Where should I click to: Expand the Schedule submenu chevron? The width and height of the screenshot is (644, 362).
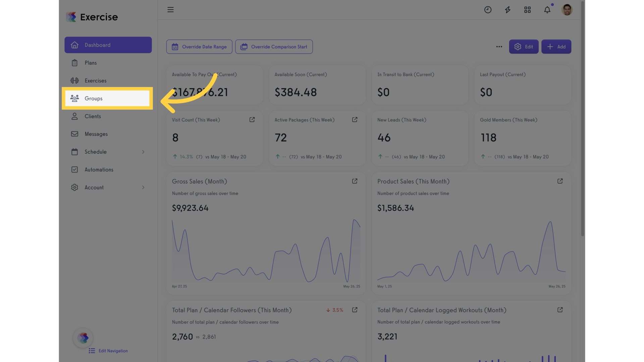(143, 152)
